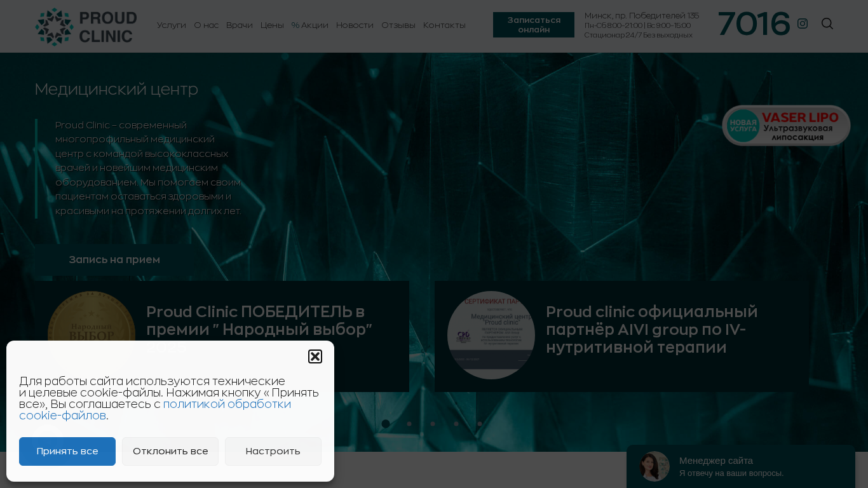Select the second slider dot
The width and height of the screenshot is (868, 488).
click(409, 424)
